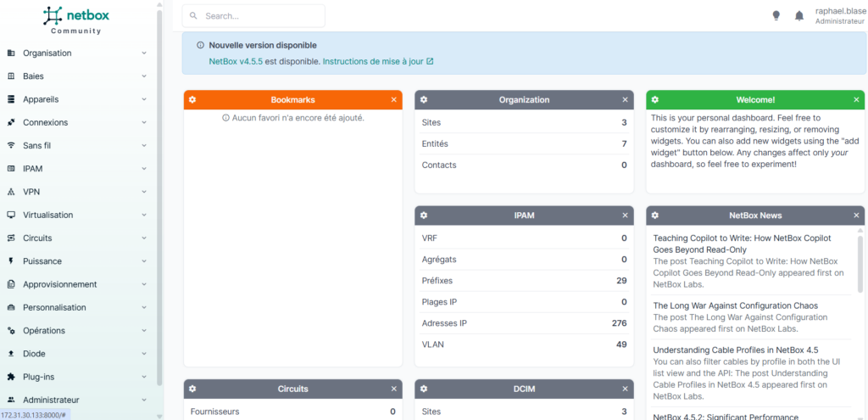Image resolution: width=868 pixels, height=420 pixels.
Task: Click the light bulb theme icon
Action: point(776,15)
